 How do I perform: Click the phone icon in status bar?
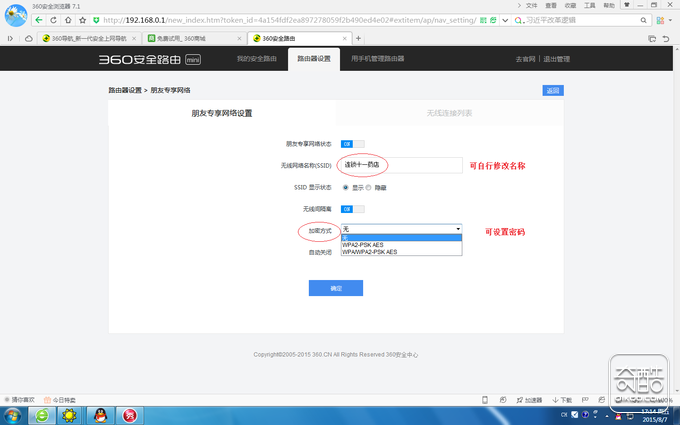click(x=485, y=400)
